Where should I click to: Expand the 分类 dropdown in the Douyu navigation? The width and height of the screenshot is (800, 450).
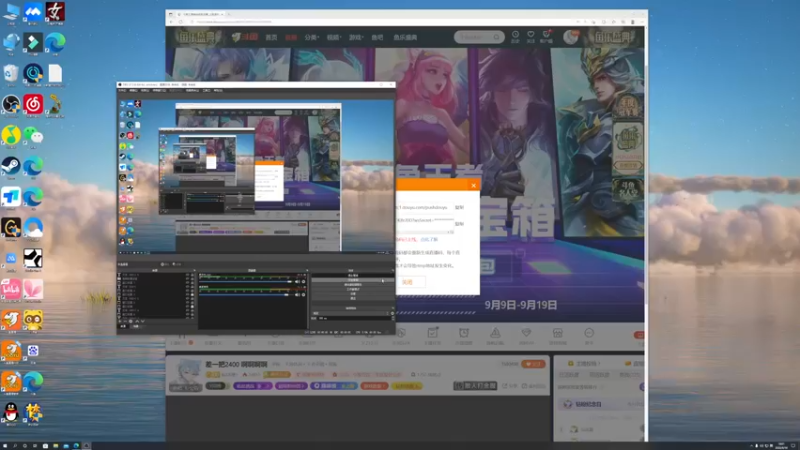coord(311,37)
